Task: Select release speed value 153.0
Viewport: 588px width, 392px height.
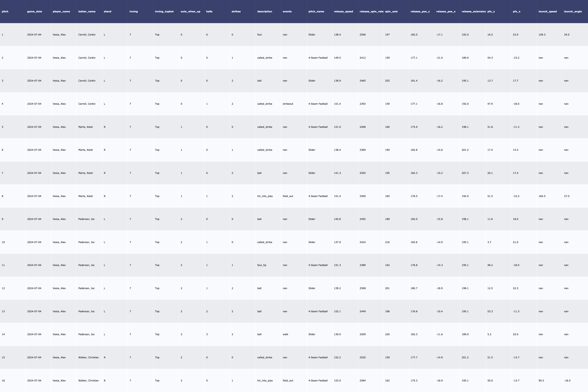Action: click(337, 380)
